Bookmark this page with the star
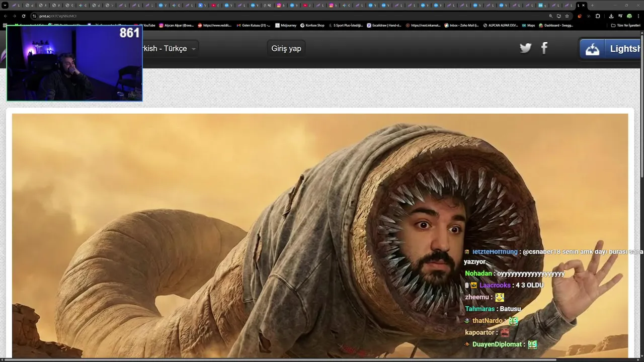The image size is (644, 362). point(567,16)
